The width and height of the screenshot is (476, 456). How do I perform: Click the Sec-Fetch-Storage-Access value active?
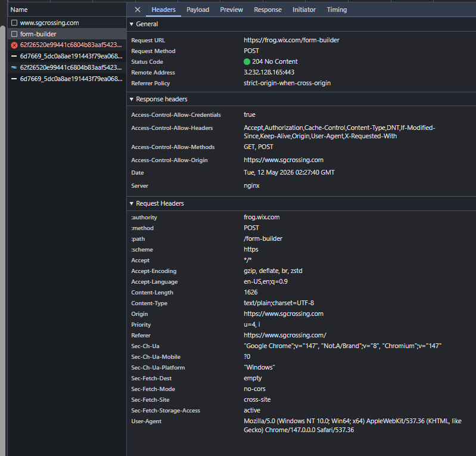[x=252, y=411]
